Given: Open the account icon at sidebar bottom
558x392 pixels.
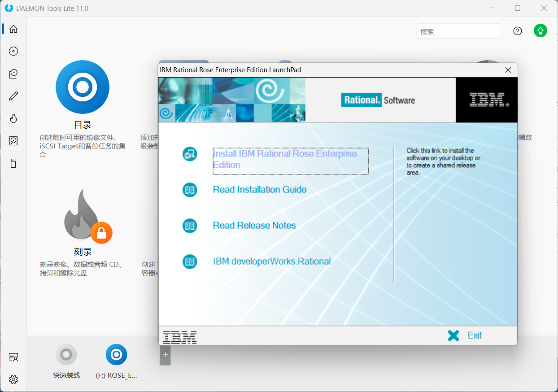Looking at the screenshot, I should (13, 357).
